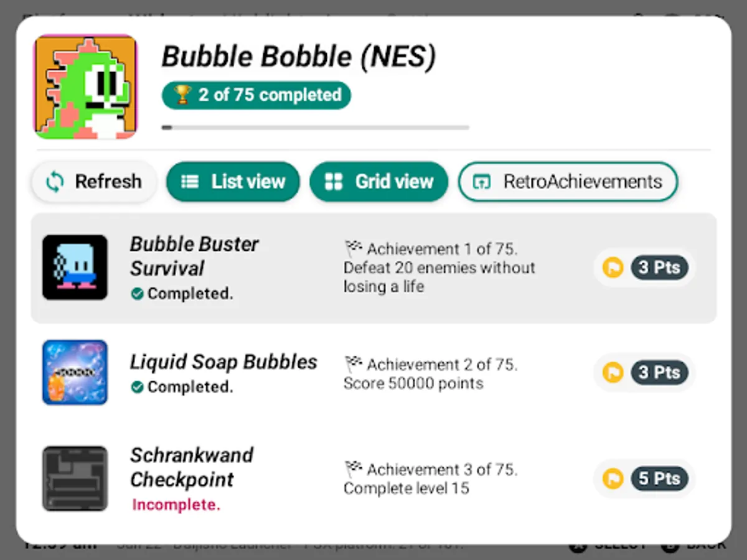
Task: Click the Bubble Bobble dragon game cover
Action: [85, 87]
